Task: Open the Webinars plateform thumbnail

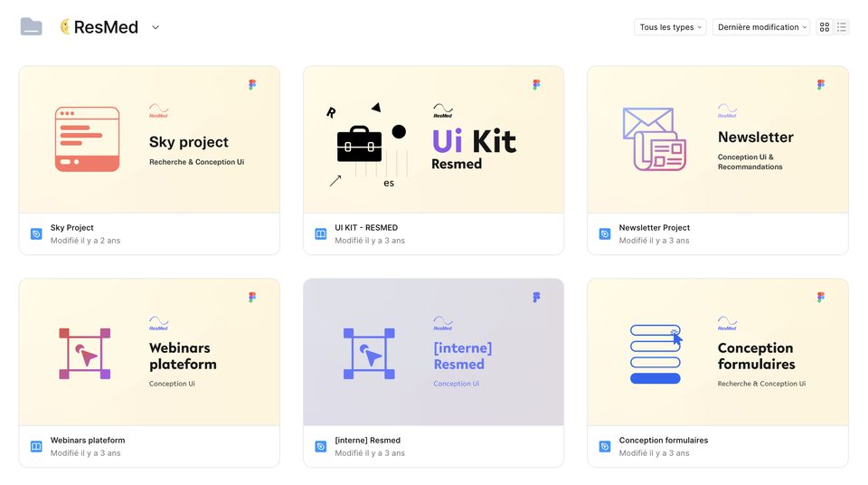Action: pos(149,352)
